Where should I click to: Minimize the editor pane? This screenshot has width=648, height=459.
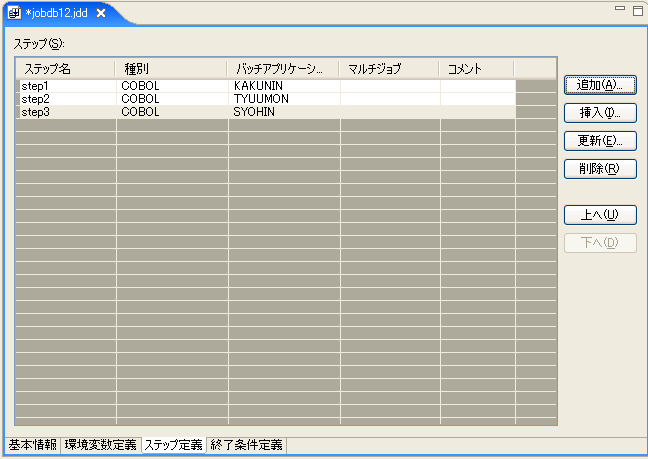pyautogui.click(x=620, y=8)
